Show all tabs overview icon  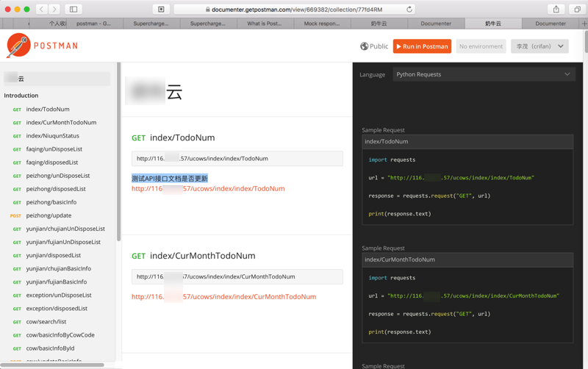577,9
